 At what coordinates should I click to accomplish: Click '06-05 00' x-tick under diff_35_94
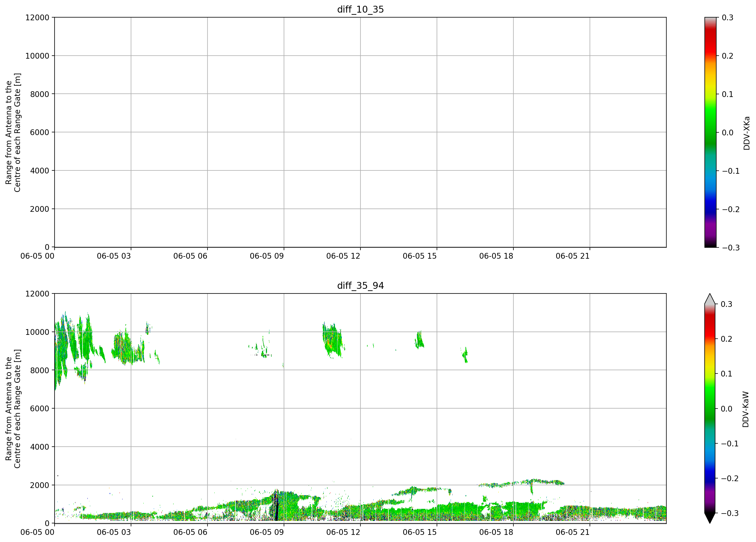37,532
